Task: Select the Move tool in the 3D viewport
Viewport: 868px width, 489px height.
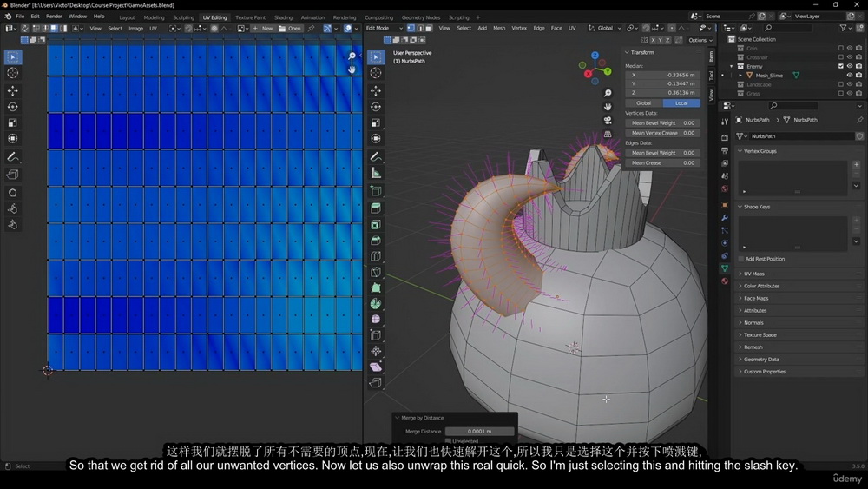Action: click(376, 90)
